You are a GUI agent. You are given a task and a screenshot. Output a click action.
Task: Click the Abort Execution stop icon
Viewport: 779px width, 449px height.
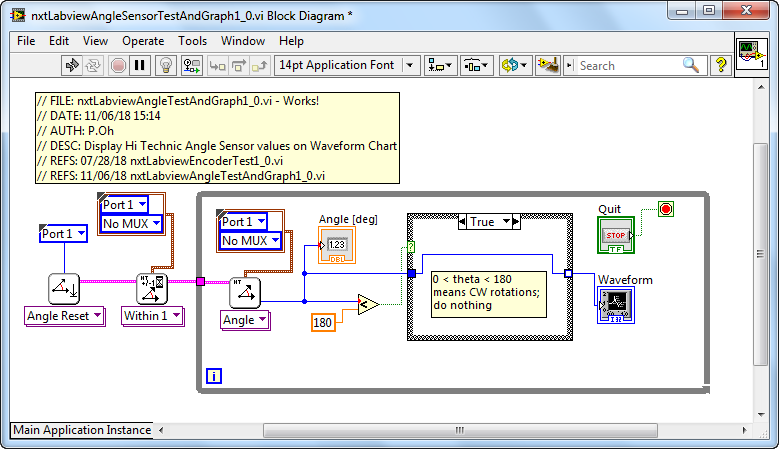click(x=118, y=66)
